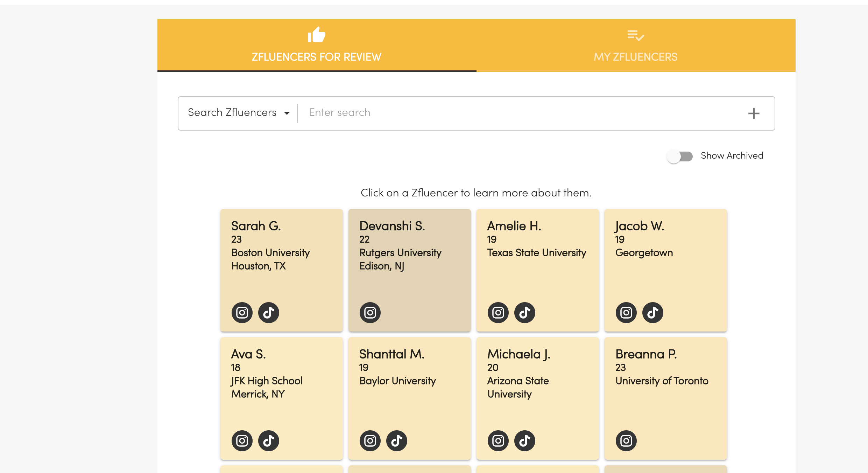Click the checklist icon in the My Zfluencers tab
This screenshot has width=868, height=473.
click(x=636, y=35)
